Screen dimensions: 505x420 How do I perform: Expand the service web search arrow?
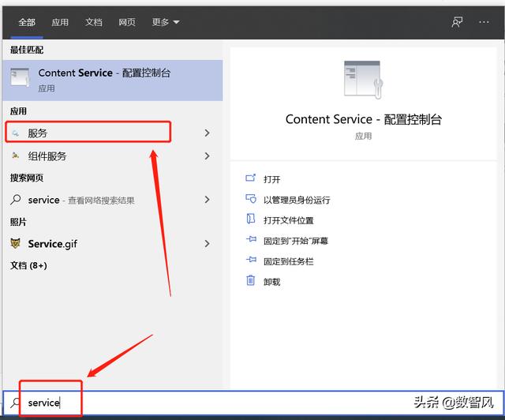[207, 200]
